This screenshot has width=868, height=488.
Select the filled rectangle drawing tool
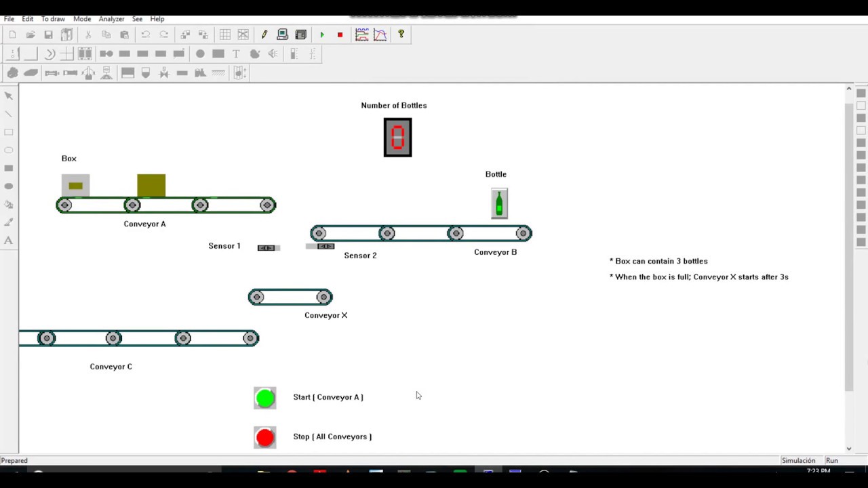(x=9, y=168)
